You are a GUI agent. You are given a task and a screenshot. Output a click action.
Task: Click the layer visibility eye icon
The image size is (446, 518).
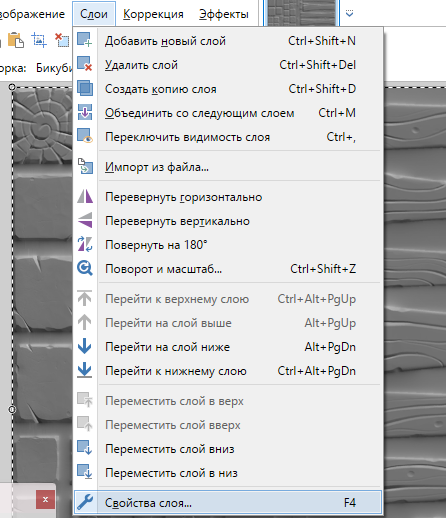point(85,136)
